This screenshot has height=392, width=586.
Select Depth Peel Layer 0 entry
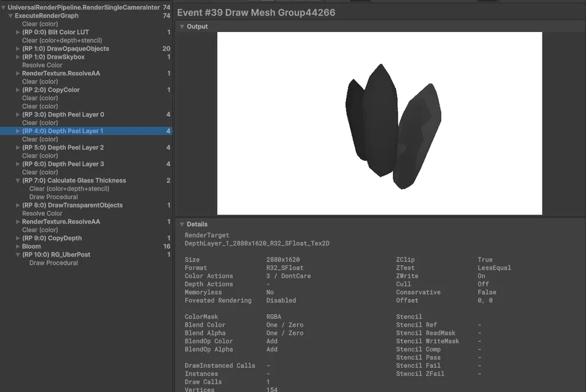(x=63, y=114)
